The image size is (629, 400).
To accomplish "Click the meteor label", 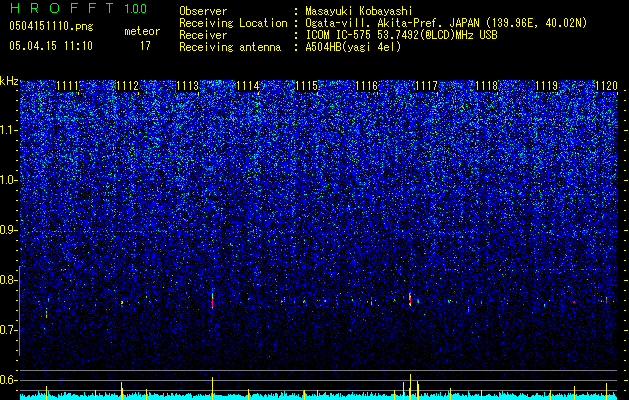I will (x=142, y=31).
